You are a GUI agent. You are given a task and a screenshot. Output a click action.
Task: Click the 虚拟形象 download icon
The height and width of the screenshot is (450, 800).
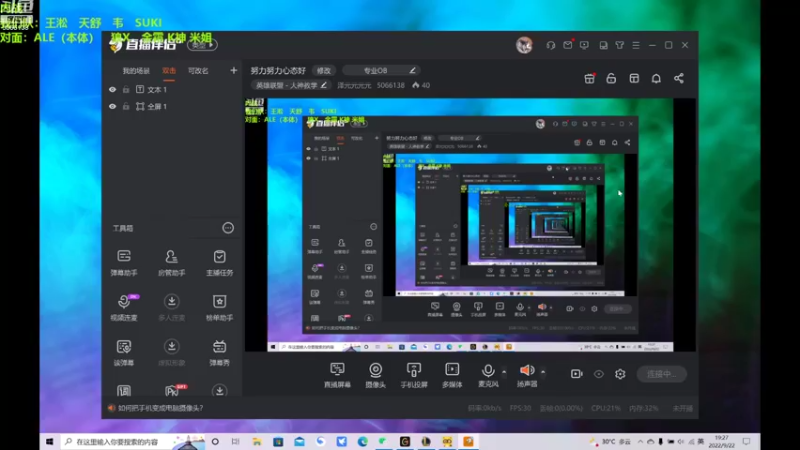171,346
